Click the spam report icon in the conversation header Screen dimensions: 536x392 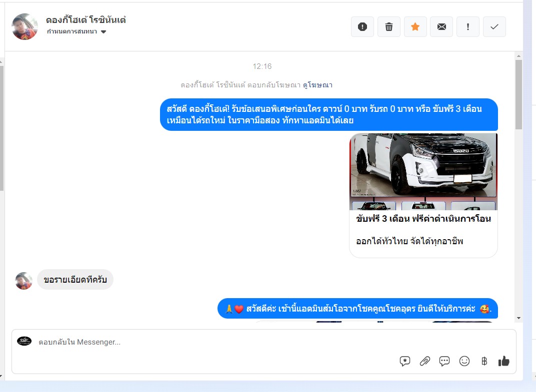(362, 26)
